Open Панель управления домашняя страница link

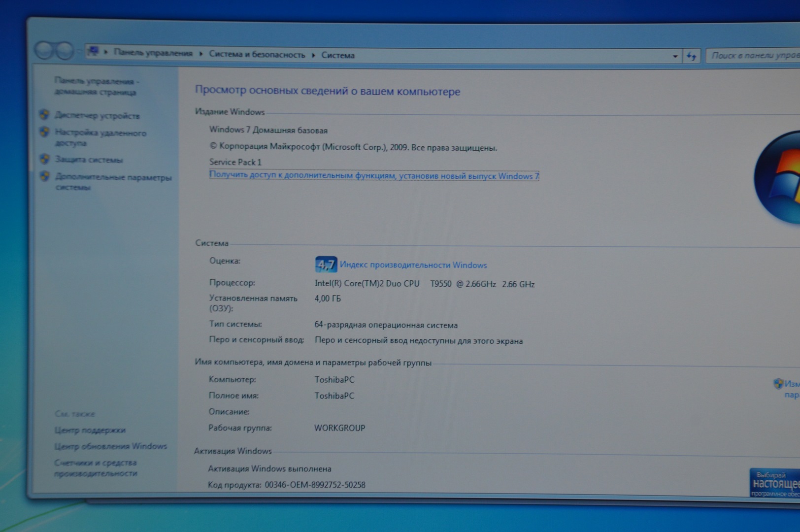[x=96, y=86]
